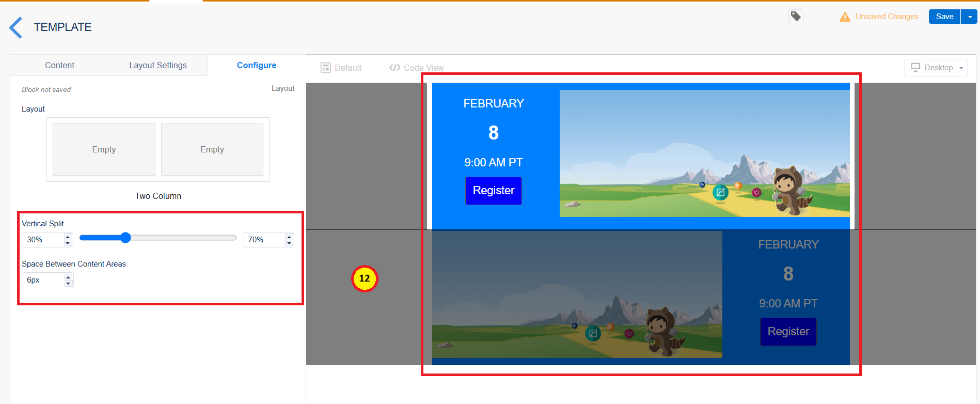Open the Content tab
The height and width of the screenshot is (404, 980).
point(59,65)
